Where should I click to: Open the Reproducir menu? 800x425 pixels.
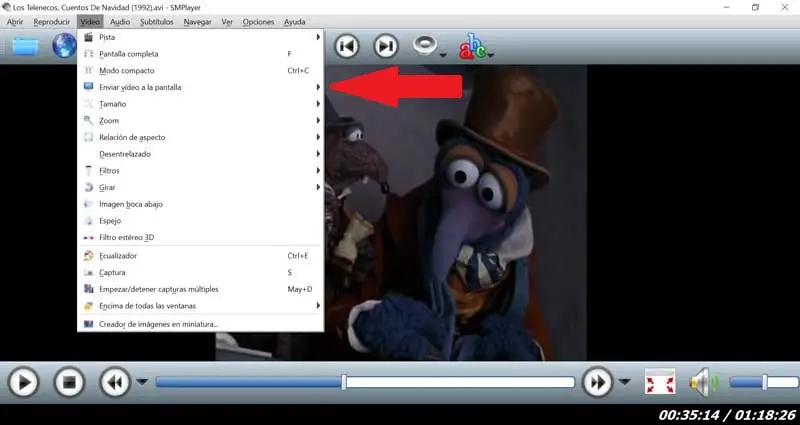[x=52, y=22]
